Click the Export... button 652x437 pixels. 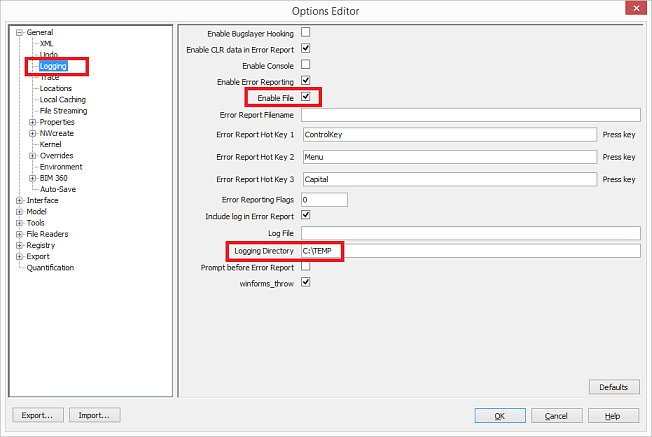click(39, 415)
